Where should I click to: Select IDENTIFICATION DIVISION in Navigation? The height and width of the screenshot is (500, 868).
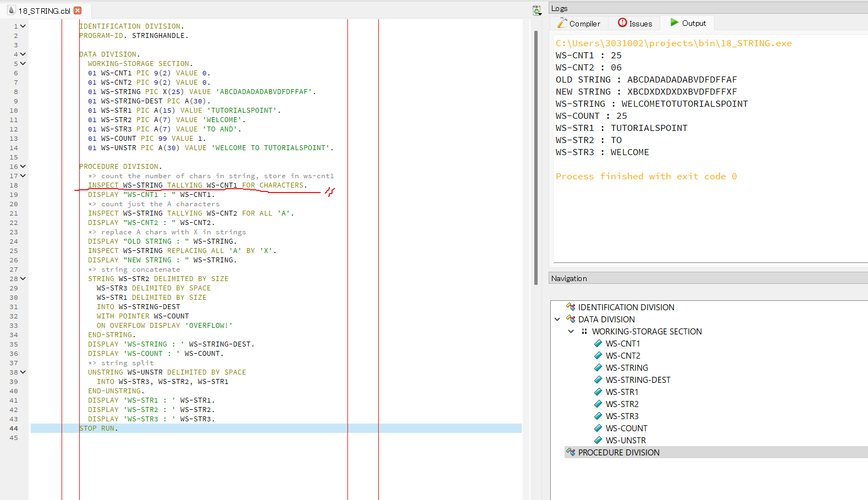point(626,307)
